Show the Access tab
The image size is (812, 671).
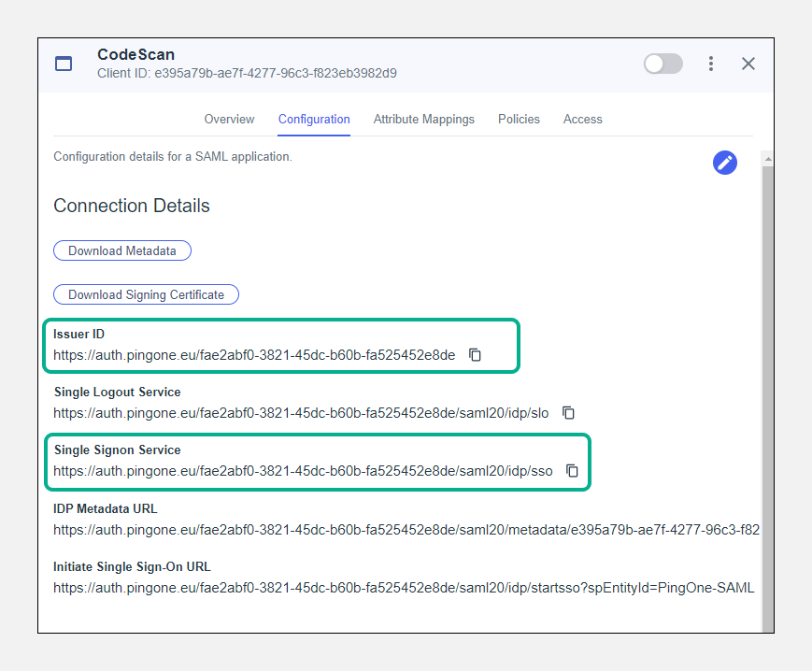[x=582, y=120]
